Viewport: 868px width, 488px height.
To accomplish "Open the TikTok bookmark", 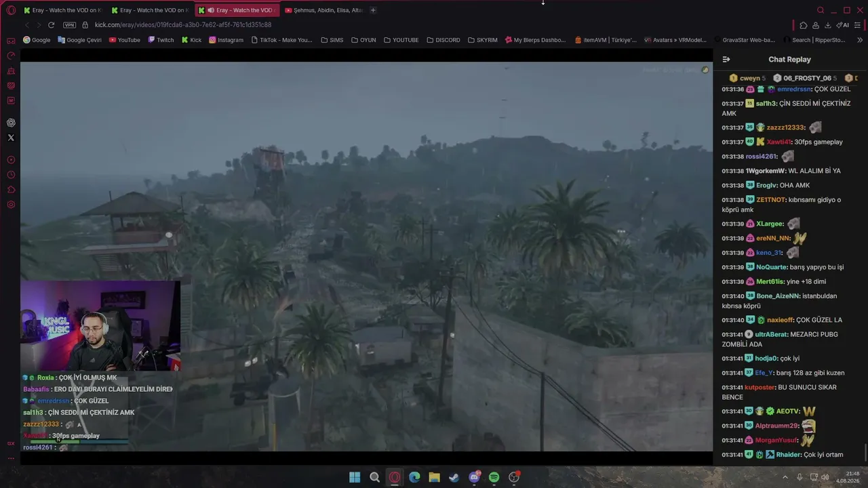I will point(281,40).
